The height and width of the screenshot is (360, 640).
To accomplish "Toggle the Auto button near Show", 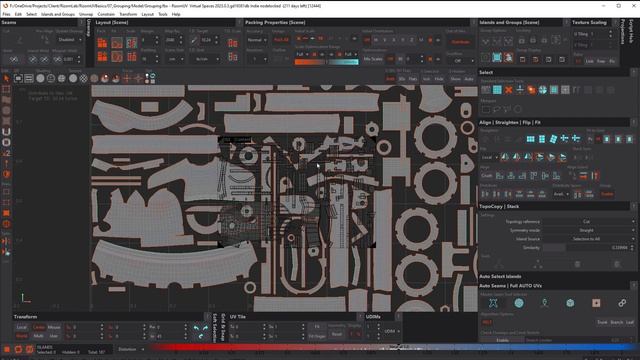I will [469, 79].
